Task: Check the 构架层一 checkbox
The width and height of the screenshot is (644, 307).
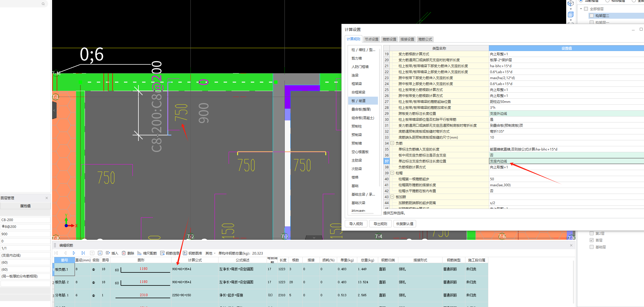Action: [592, 22]
